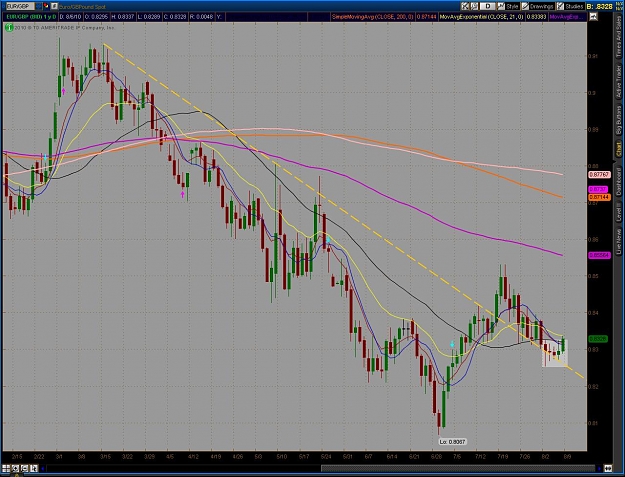This screenshot has width=625, height=477.
Task: Click the chart icon left of Style
Action: 501,6
